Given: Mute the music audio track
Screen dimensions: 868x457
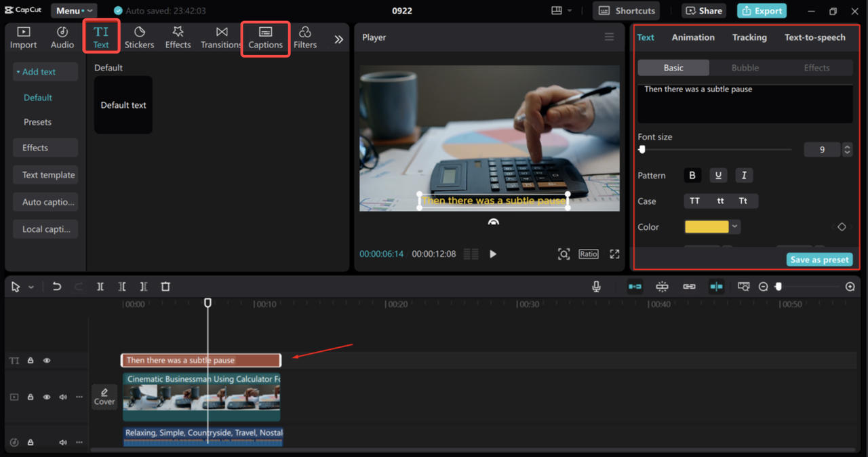Looking at the screenshot, I should coord(63,442).
